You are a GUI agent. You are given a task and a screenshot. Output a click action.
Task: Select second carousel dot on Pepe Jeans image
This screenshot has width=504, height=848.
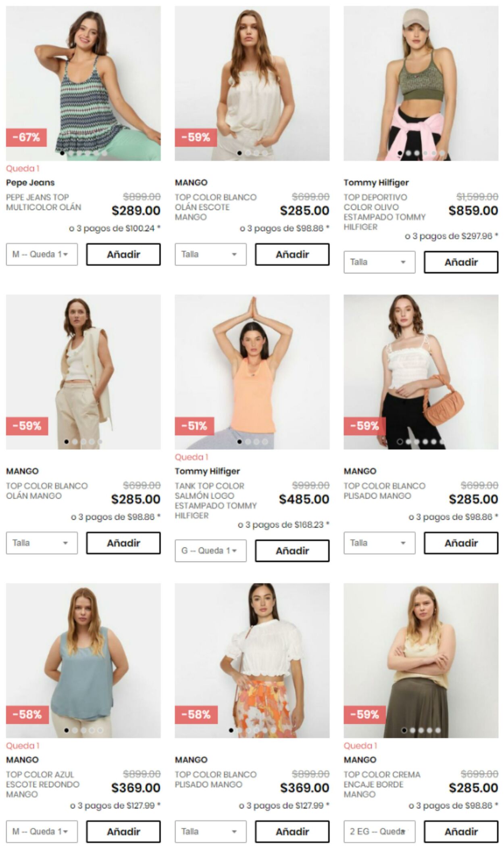(71, 153)
